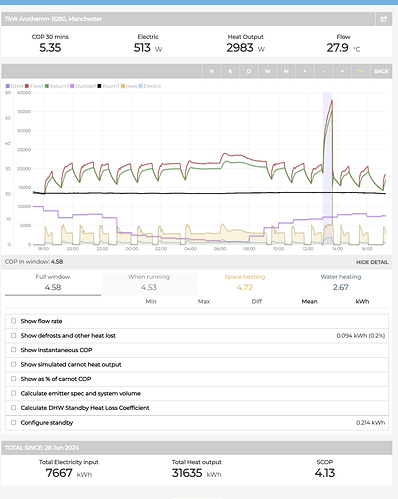This screenshot has width=398, height=499.
Task: Toggle OutsideT series in chart legend
Action: click(83, 86)
